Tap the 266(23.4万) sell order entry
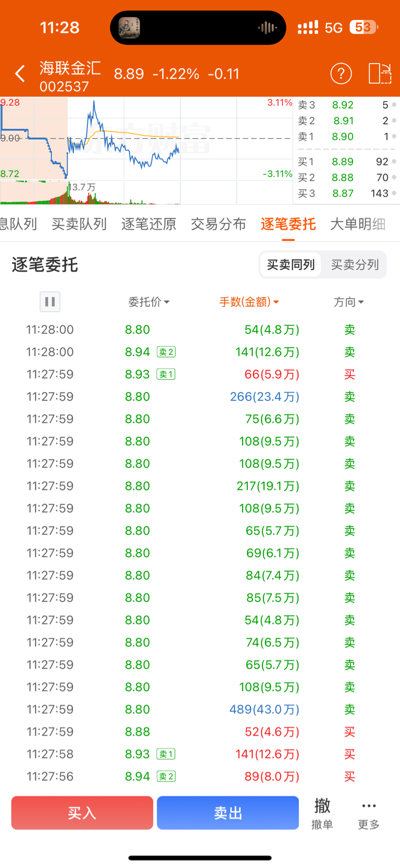 pos(200,396)
